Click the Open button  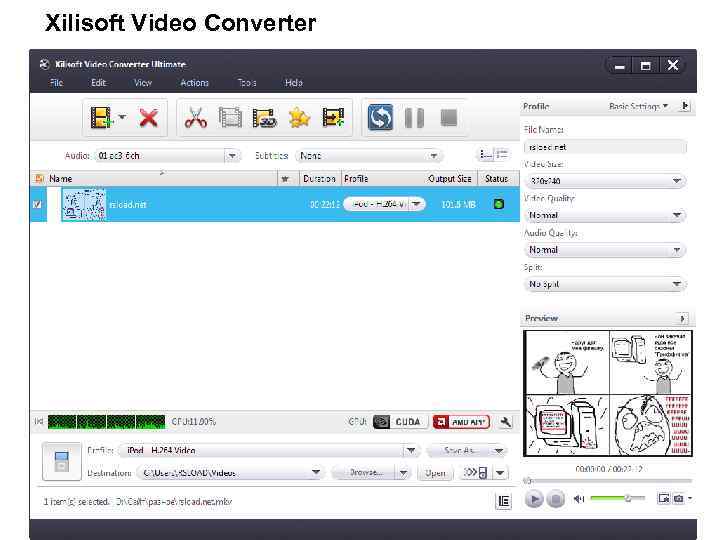[435, 472]
